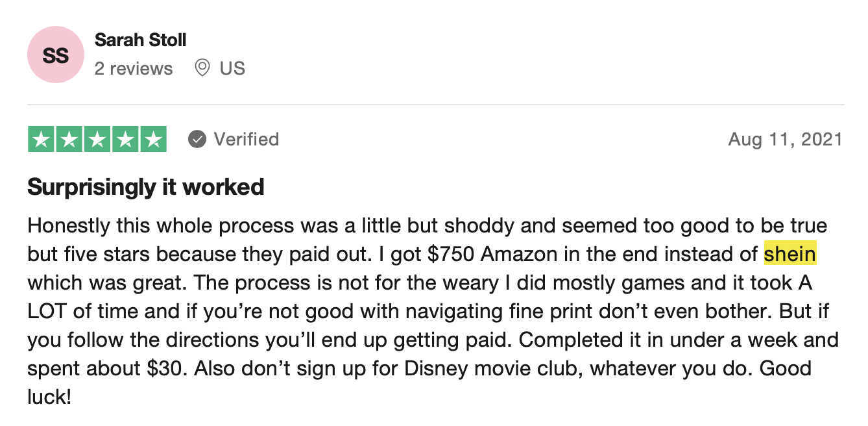Open the 'Surprisingly it worked' review title
The width and height of the screenshot is (868, 426).
click(146, 187)
